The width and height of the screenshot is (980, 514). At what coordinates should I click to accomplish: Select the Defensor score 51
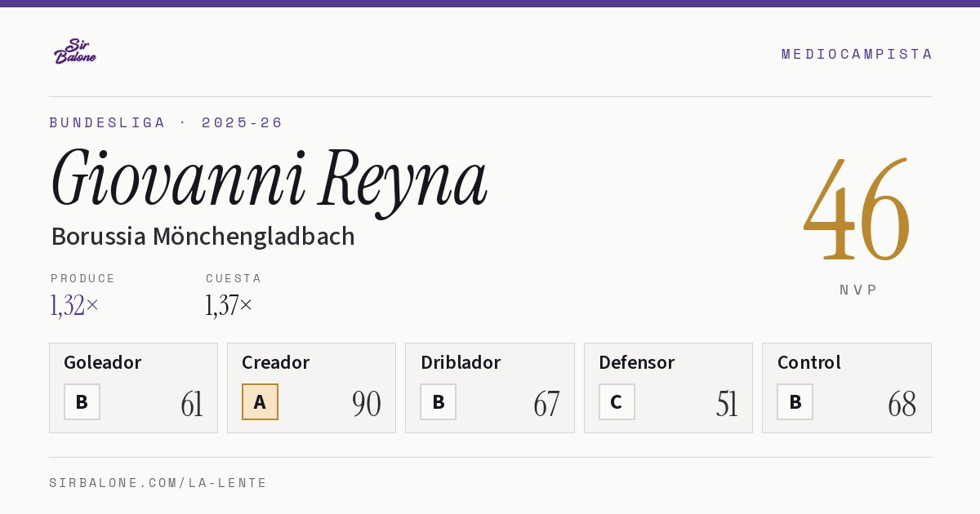coord(727,404)
